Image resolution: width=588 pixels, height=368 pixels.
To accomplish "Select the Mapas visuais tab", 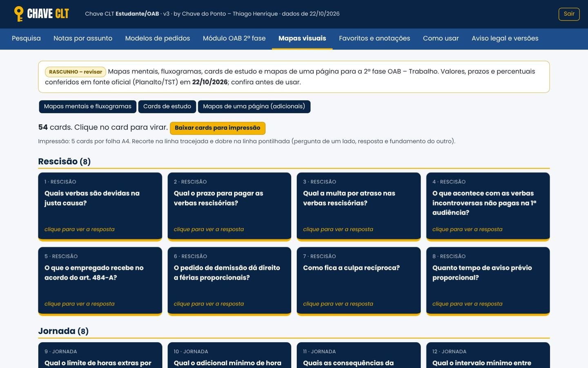I will (302, 38).
